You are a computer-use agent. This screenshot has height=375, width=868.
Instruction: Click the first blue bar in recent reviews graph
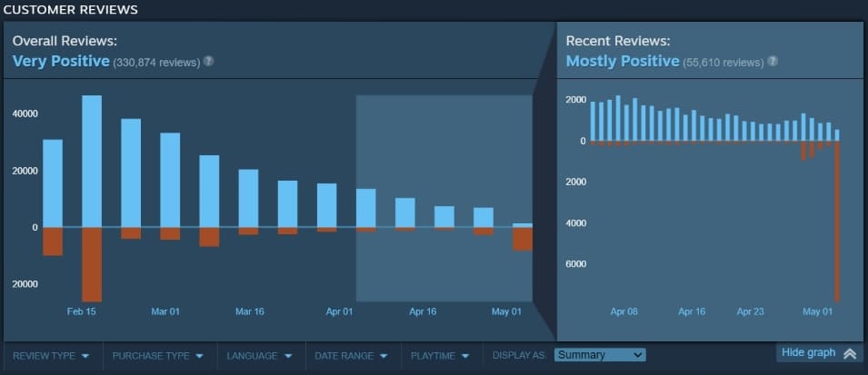click(593, 121)
